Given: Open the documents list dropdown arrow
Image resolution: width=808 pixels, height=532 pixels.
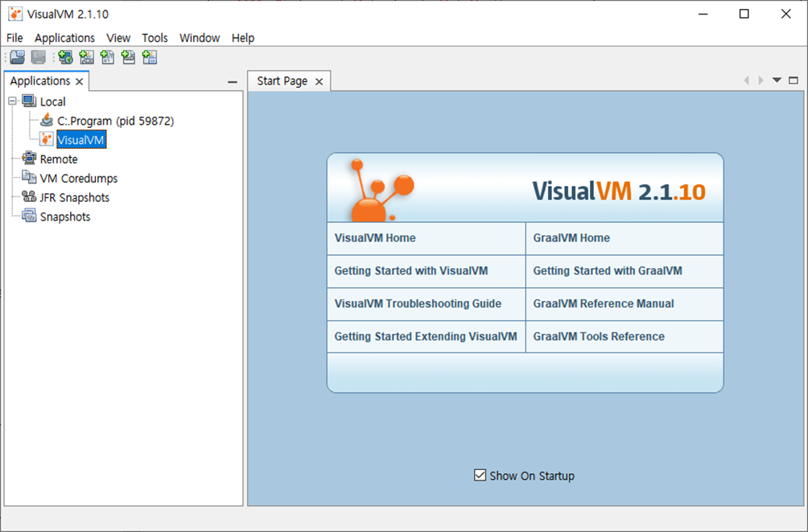Looking at the screenshot, I should click(x=777, y=80).
